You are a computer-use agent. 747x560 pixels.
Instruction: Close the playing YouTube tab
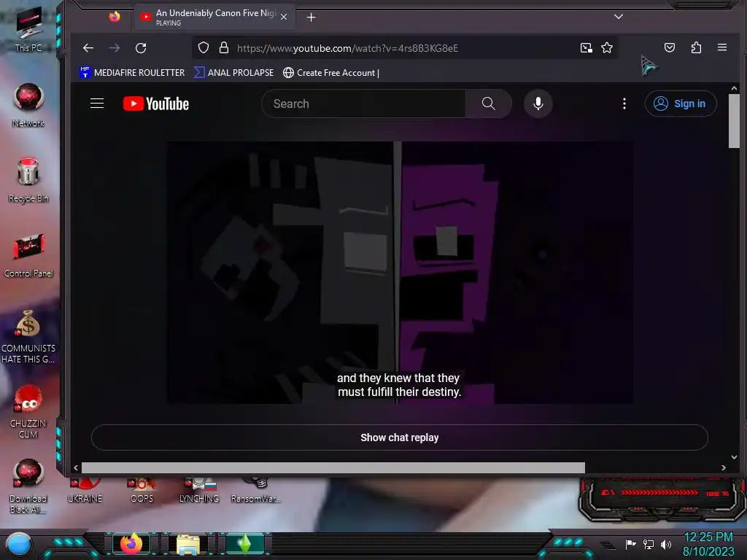(284, 17)
